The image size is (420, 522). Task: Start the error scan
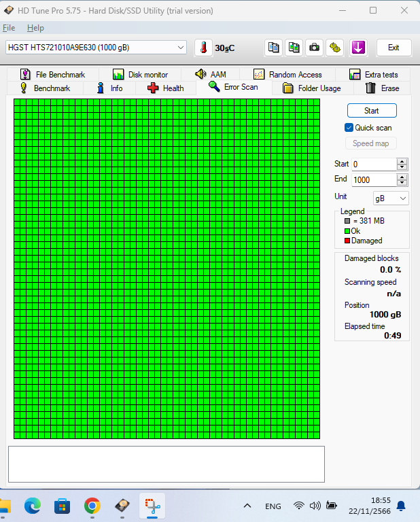372,111
